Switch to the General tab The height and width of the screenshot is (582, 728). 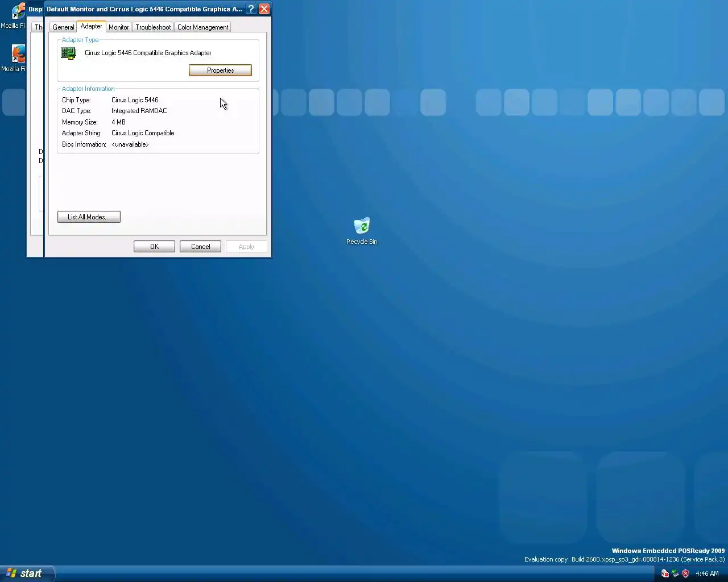click(63, 27)
